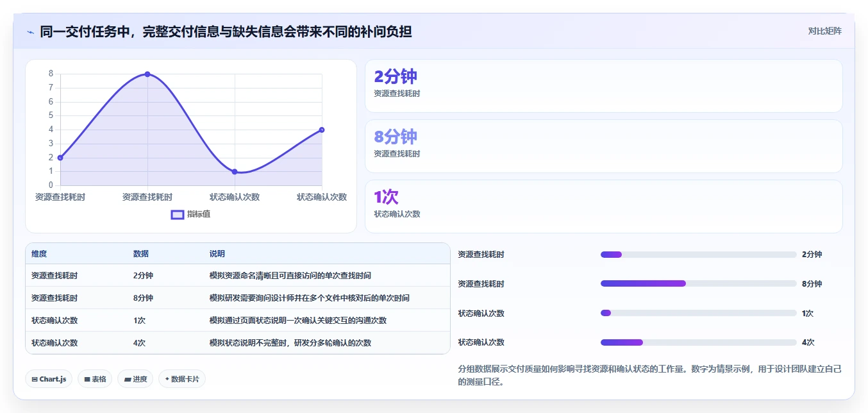Click the y-axis label 8 on the chart
The height and width of the screenshot is (413, 868).
click(51, 74)
